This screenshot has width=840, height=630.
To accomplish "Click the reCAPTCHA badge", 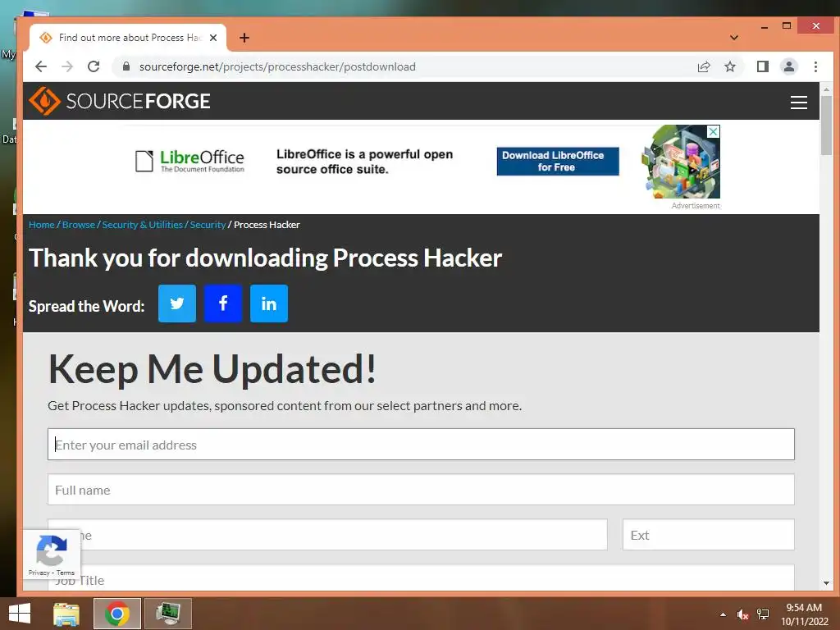I will pos(52,555).
